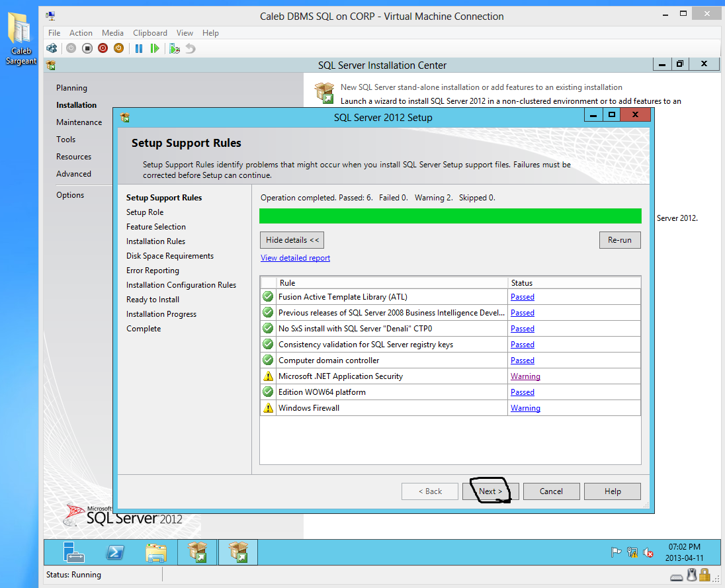The height and width of the screenshot is (588, 725).
Task: Click the first SQL installer taskbar icon
Action: coord(197,552)
